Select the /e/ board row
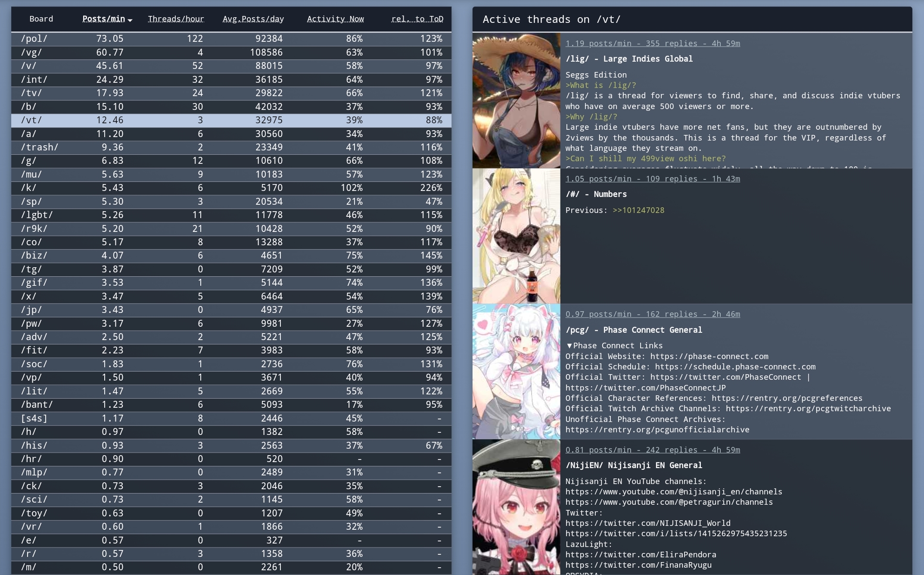 pos(231,541)
